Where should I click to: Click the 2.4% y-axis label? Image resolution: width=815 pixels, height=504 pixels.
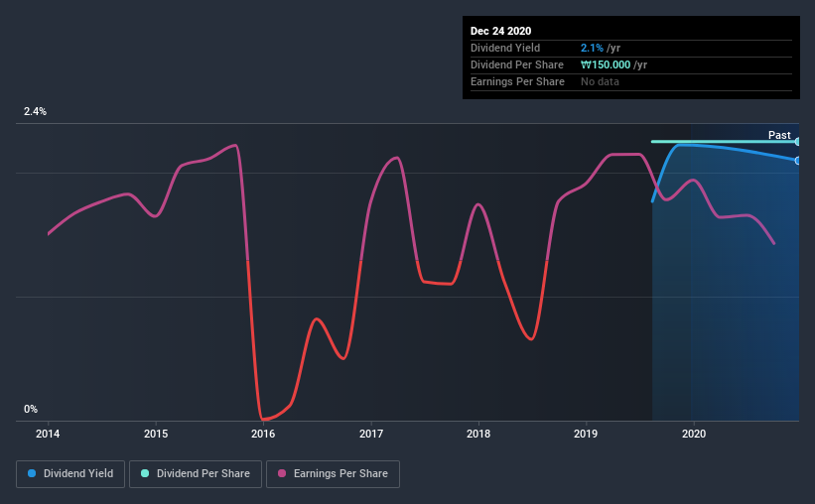tap(36, 112)
